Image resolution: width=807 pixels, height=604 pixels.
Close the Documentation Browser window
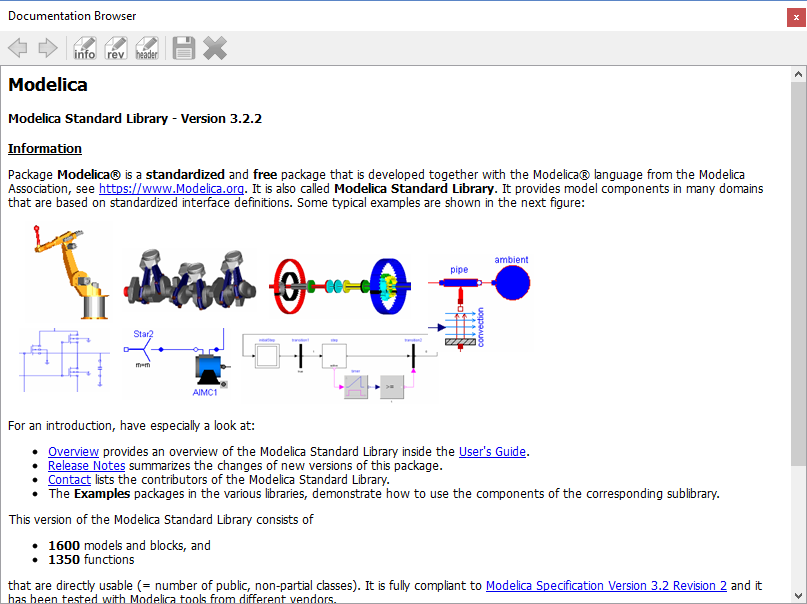point(796,16)
